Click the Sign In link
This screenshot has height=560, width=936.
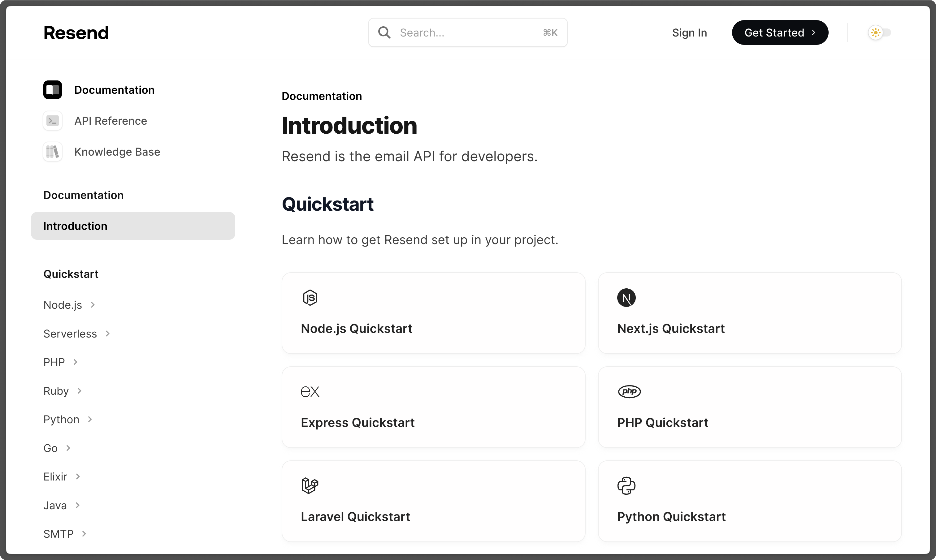pyautogui.click(x=689, y=32)
